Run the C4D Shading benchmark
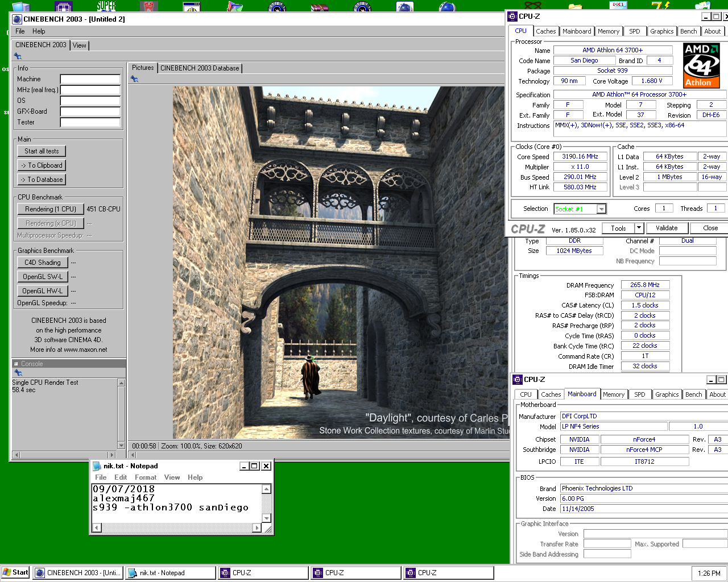Image resolution: width=728 pixels, height=582 pixels. point(43,263)
